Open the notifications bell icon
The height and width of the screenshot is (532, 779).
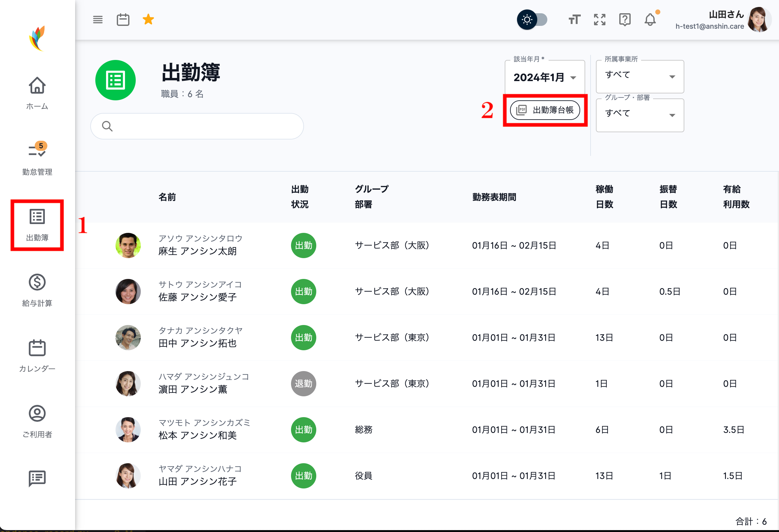(650, 19)
